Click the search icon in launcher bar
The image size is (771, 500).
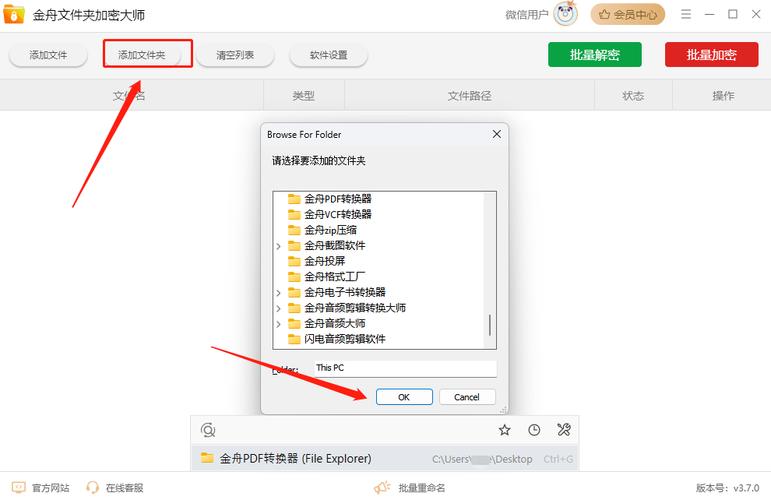(x=208, y=430)
